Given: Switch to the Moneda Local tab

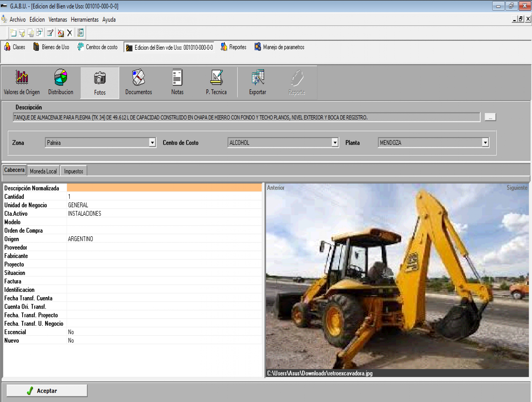Looking at the screenshot, I should [43, 171].
